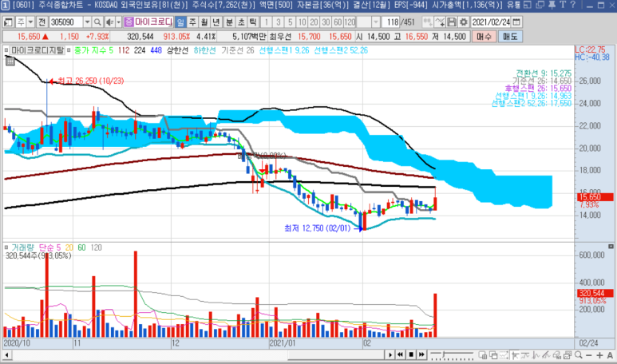Toggle the 거래량 volume legend box
617x364 pixels.
[x=6, y=247]
